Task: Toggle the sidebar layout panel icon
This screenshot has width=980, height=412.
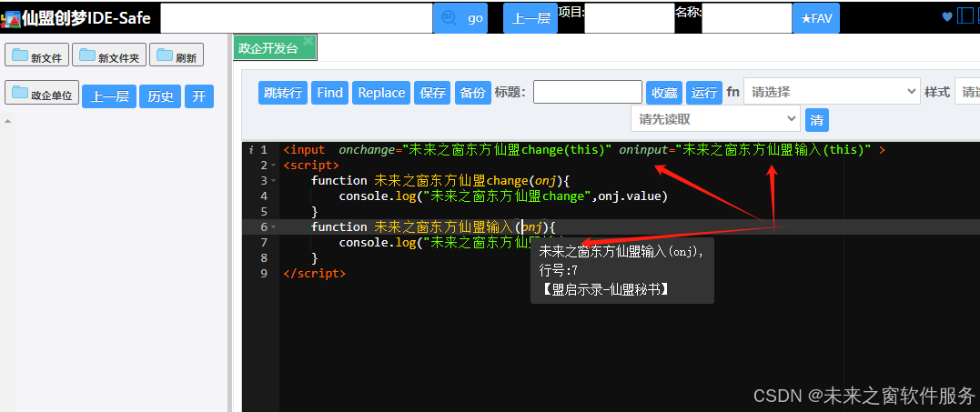Action: click(x=965, y=15)
